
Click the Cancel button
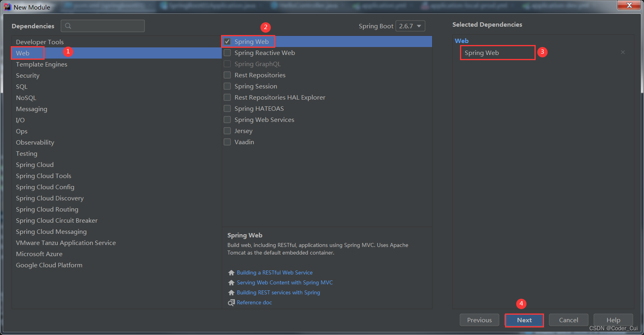[x=568, y=320]
